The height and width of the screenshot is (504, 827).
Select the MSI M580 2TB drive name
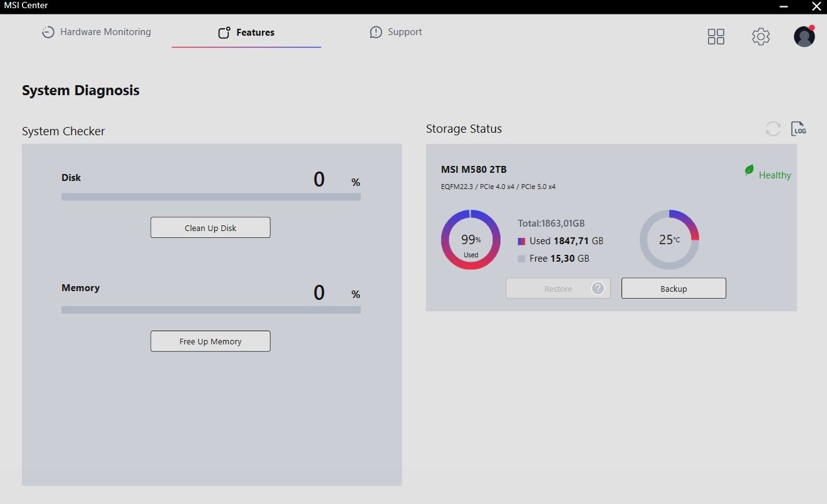(474, 170)
